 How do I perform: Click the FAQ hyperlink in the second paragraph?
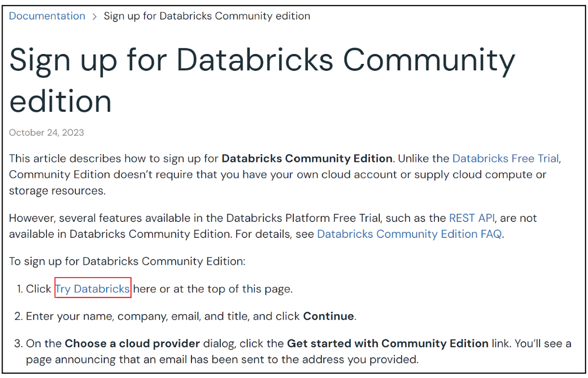point(409,234)
